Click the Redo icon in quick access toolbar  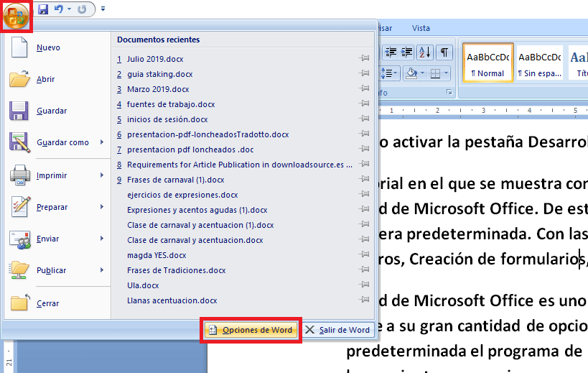pos(82,9)
